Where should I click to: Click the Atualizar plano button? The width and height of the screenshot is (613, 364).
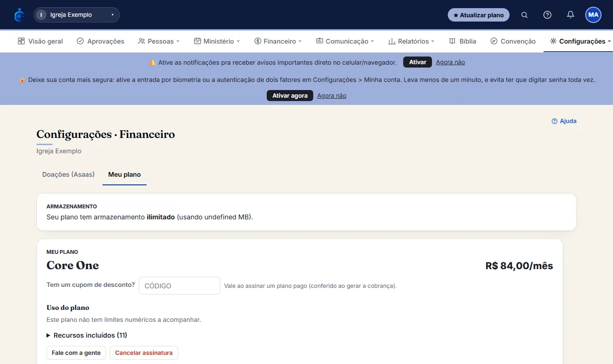478,15
